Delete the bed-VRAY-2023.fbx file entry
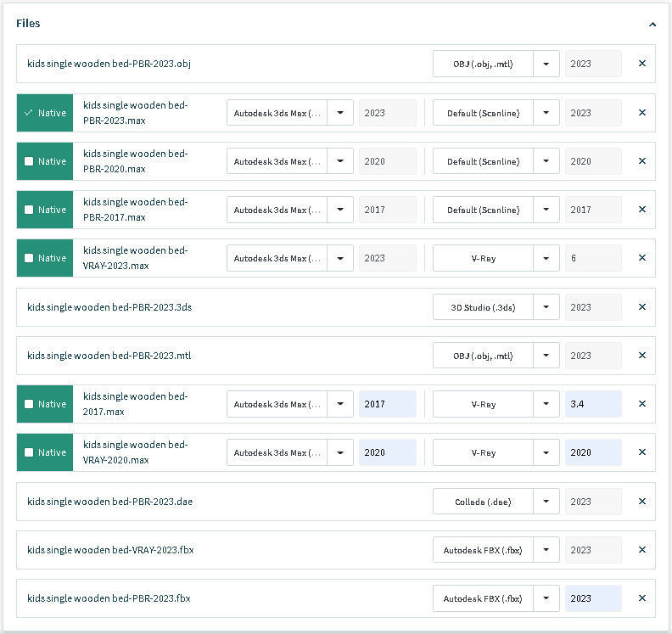This screenshot has width=672, height=634. coord(641,550)
